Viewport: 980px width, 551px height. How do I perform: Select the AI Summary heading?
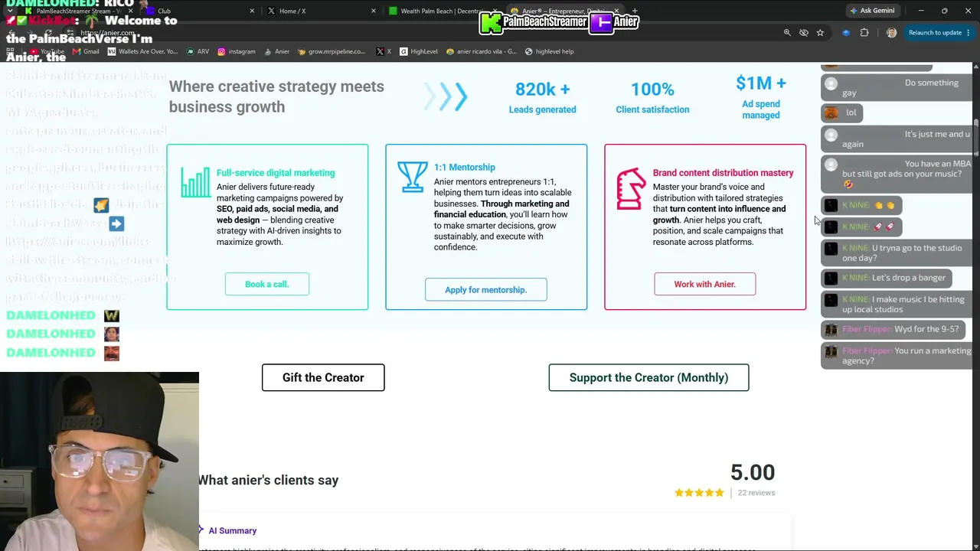(233, 530)
